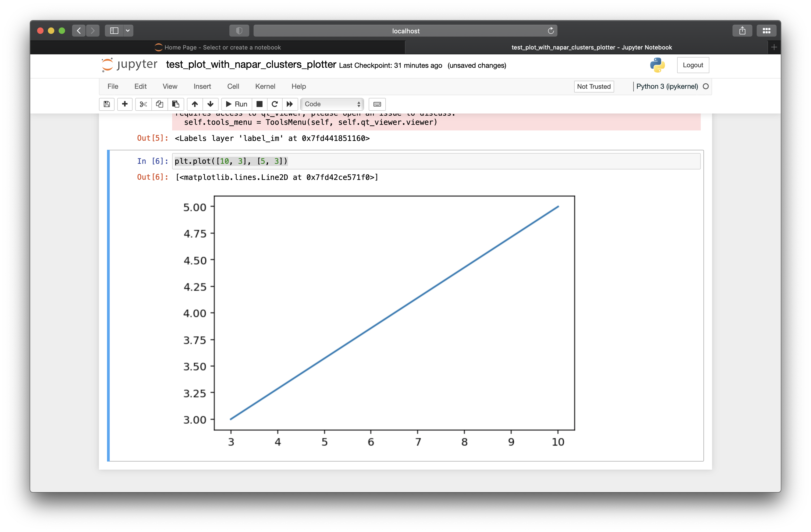811x532 pixels.
Task: Insert a new cell below with the plus icon
Action: [125, 104]
